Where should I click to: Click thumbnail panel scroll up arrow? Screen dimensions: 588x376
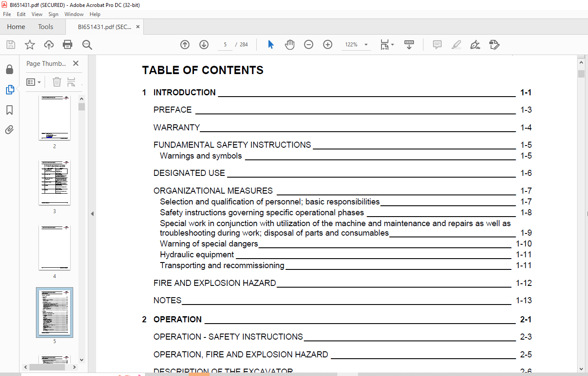pyautogui.click(x=81, y=99)
